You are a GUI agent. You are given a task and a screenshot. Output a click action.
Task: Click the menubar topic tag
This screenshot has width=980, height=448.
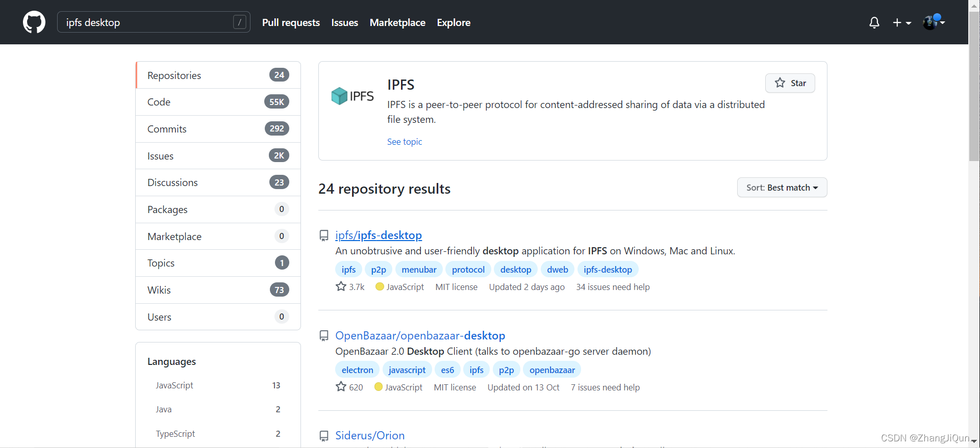pos(419,270)
